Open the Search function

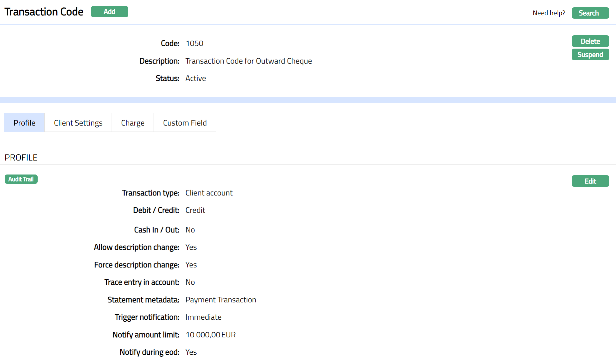coord(590,13)
